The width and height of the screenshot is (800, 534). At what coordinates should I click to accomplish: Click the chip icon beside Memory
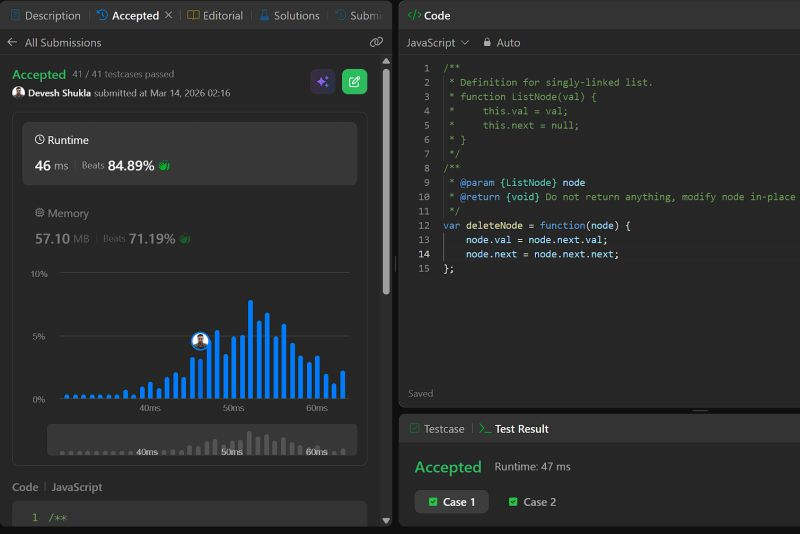[x=39, y=213]
